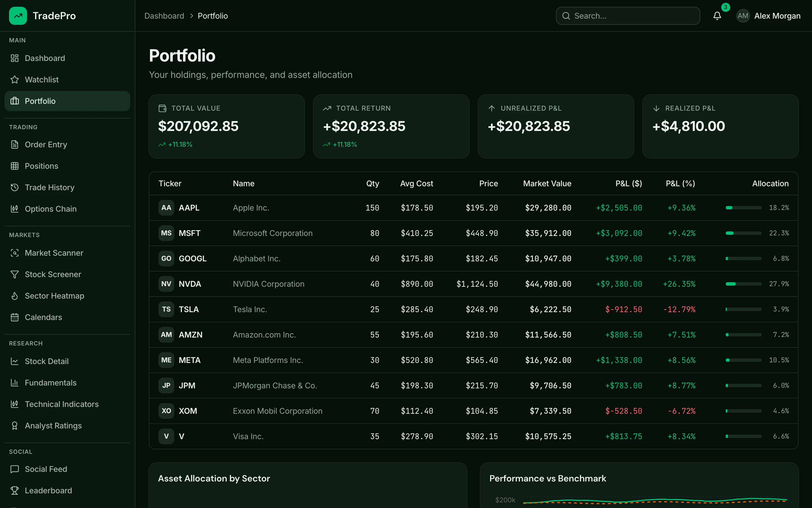Click the Stock Detail chart icon

14,362
